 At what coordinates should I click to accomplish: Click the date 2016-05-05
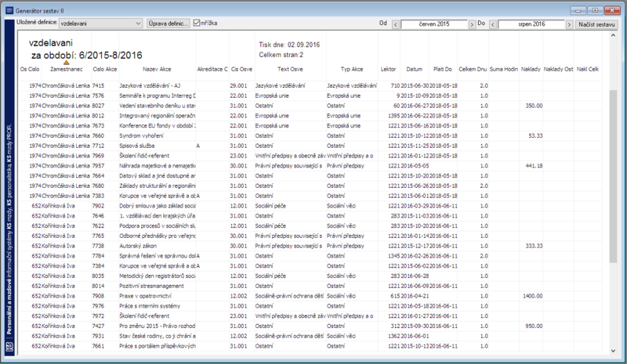coord(415,166)
